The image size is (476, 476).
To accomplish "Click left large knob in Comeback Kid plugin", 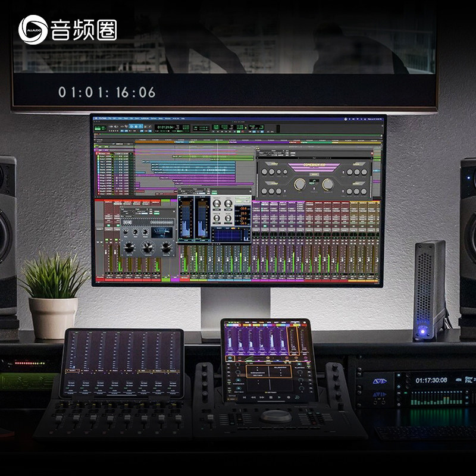I will coord(300,184).
